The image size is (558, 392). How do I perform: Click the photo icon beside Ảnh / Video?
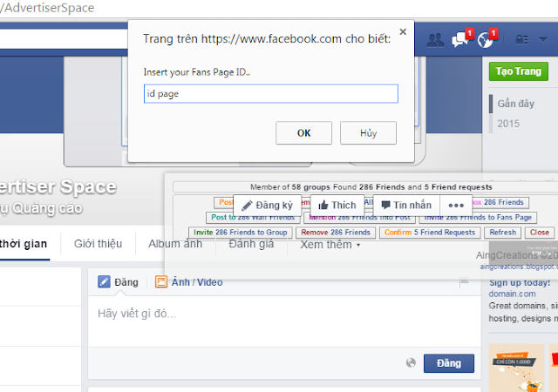click(x=161, y=282)
